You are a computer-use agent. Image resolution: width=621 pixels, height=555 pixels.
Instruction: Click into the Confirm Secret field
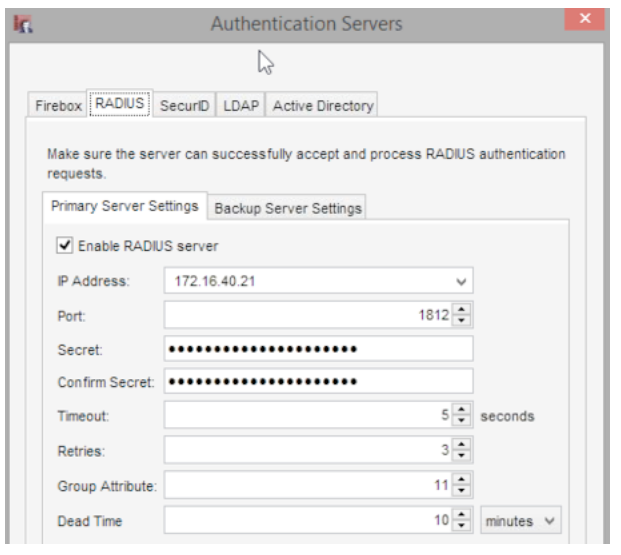click(x=316, y=383)
